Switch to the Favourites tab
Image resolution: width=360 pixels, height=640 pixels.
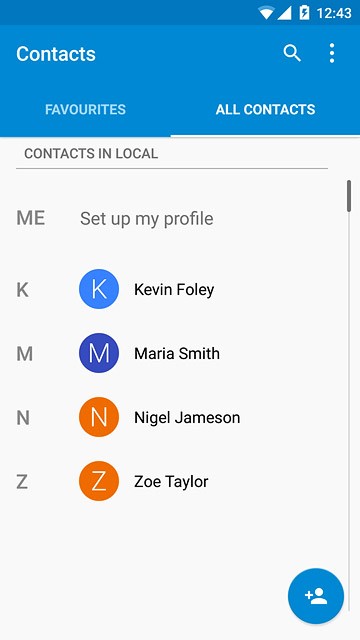(x=85, y=109)
